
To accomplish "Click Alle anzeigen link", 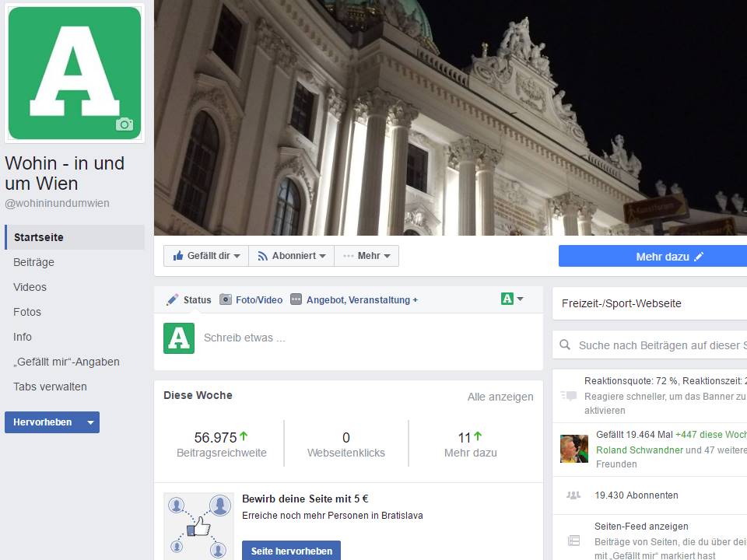I will pos(500,397).
